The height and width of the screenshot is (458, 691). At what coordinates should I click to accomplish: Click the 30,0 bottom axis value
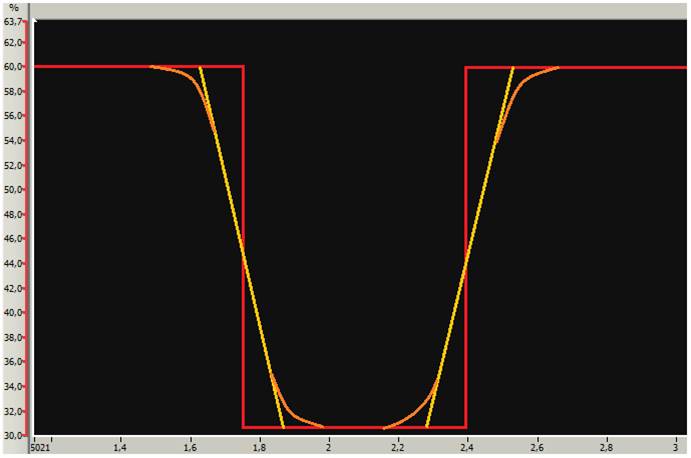coord(11,435)
